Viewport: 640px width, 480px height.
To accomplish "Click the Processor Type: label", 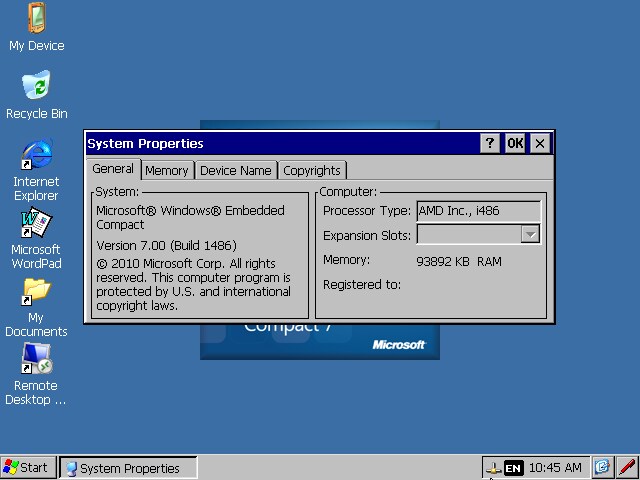I will coord(367,211).
